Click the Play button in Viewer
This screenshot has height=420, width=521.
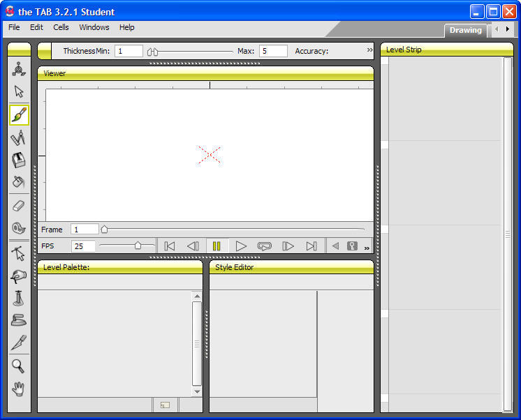241,246
